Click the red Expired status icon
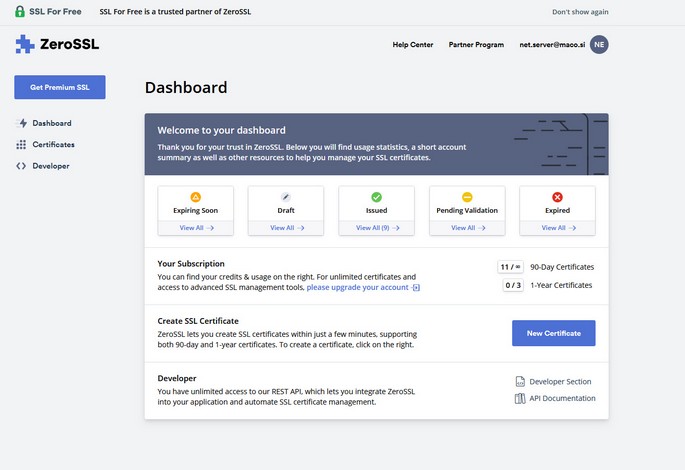This screenshot has height=470, width=685. point(557,197)
